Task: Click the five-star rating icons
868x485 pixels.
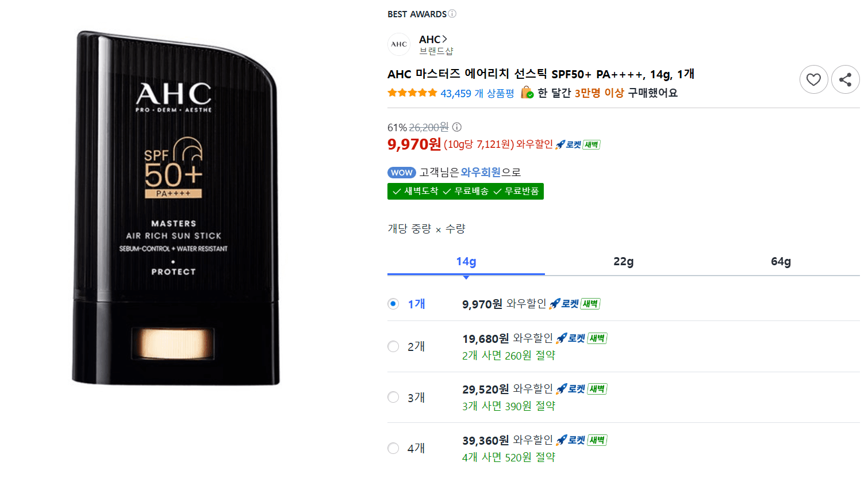Action: coord(412,93)
